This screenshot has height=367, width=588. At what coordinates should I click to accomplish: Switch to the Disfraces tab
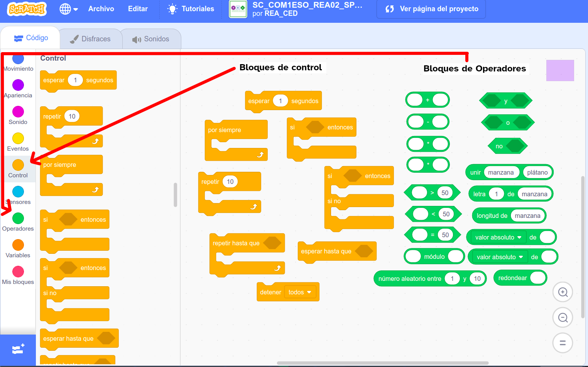click(90, 38)
